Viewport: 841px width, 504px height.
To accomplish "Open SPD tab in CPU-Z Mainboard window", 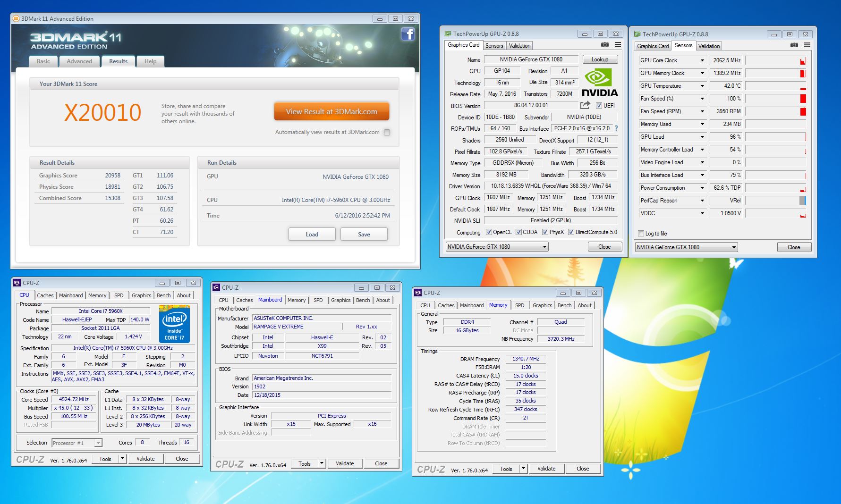I will (x=318, y=300).
